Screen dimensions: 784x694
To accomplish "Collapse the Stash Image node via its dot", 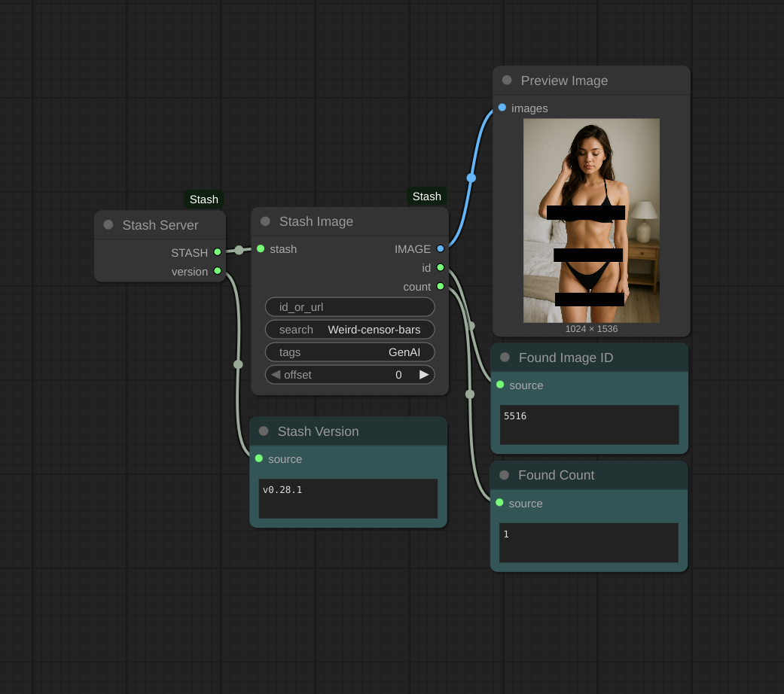I will tap(266, 221).
